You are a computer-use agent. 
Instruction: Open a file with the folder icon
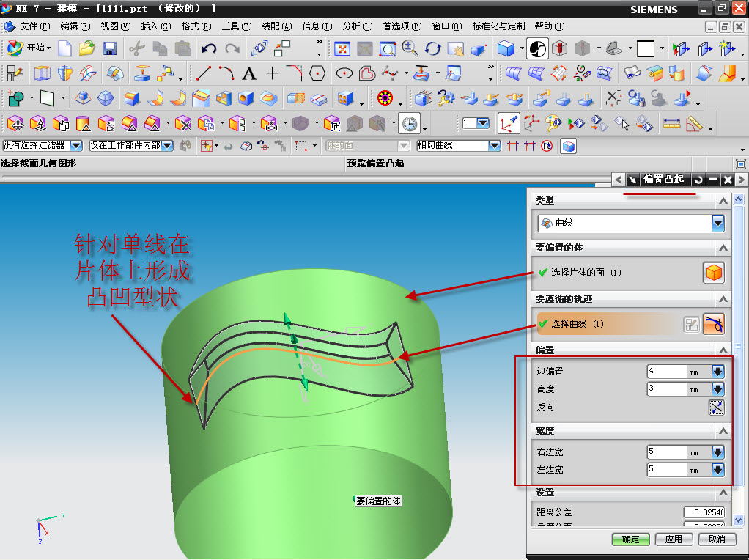87,48
